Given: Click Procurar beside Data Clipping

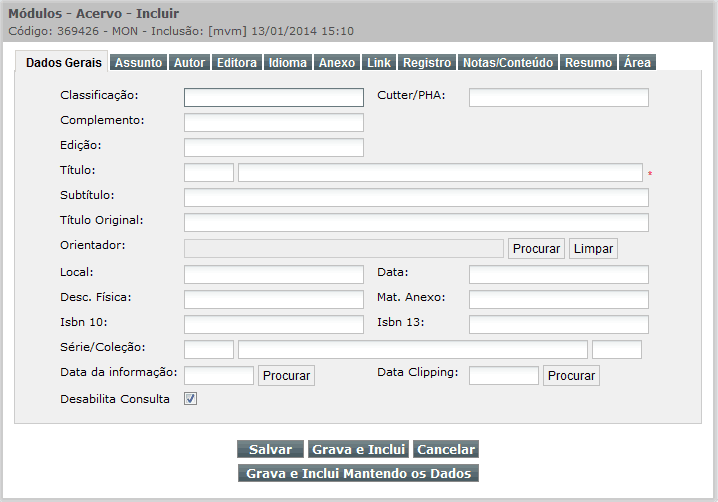Looking at the screenshot, I should pos(571,376).
